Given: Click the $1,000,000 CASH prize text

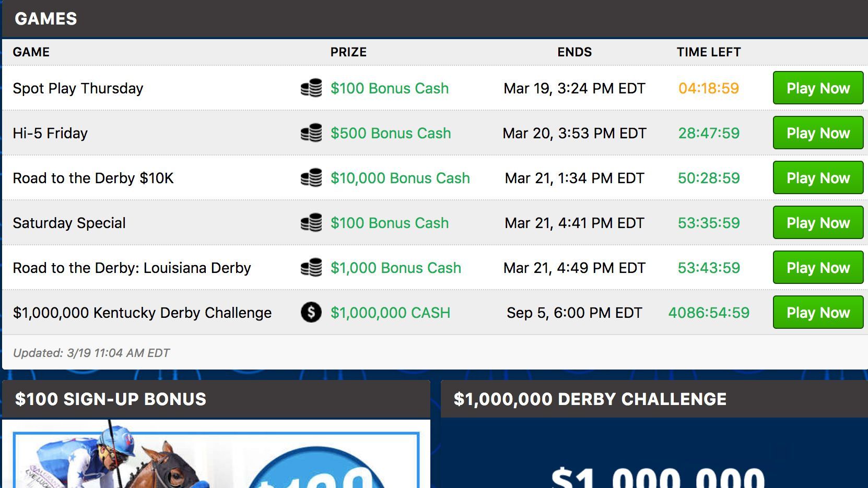Looking at the screenshot, I should (x=390, y=313).
